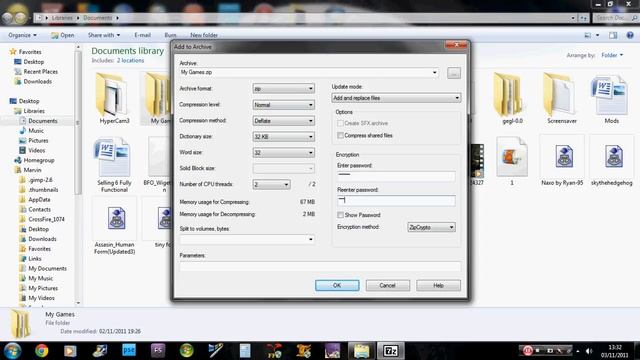The width and height of the screenshot is (640, 360).
Task: Open 7-Zip taskbar button
Action: tap(391, 351)
